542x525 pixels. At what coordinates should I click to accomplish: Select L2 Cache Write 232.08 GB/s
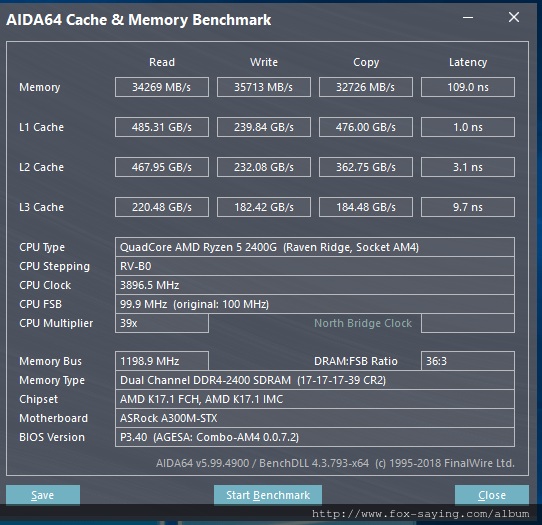point(264,167)
